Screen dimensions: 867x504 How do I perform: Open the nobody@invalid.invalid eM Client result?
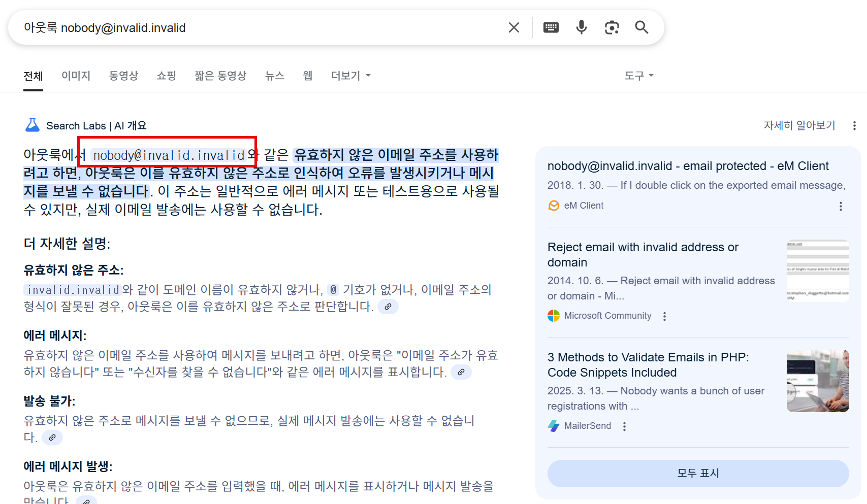tap(688, 166)
